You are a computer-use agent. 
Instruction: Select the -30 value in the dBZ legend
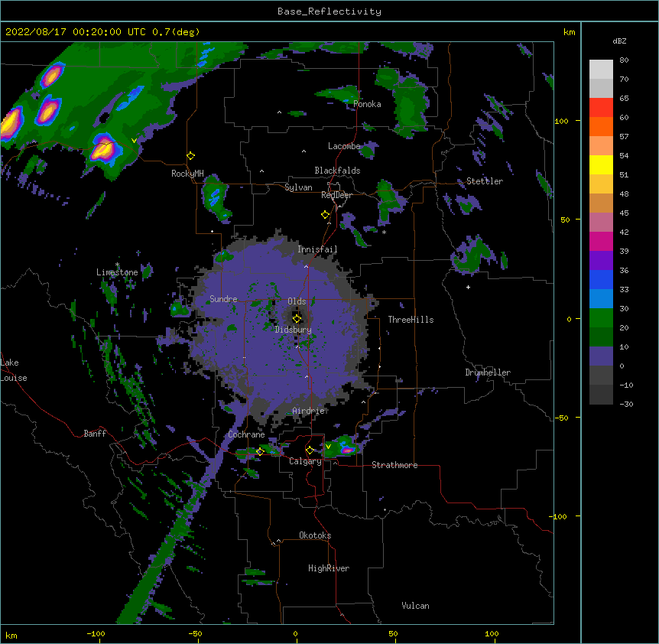[x=626, y=404]
